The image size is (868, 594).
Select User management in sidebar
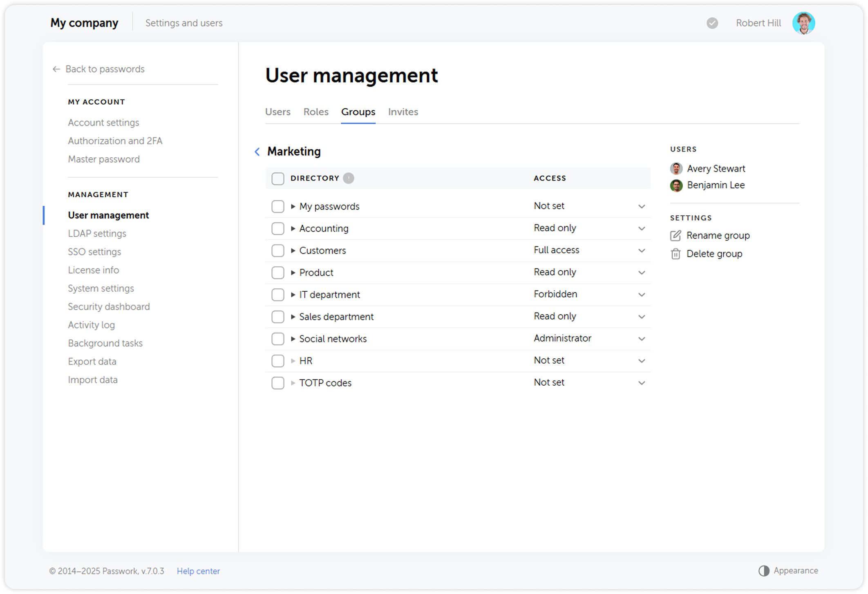coord(108,215)
